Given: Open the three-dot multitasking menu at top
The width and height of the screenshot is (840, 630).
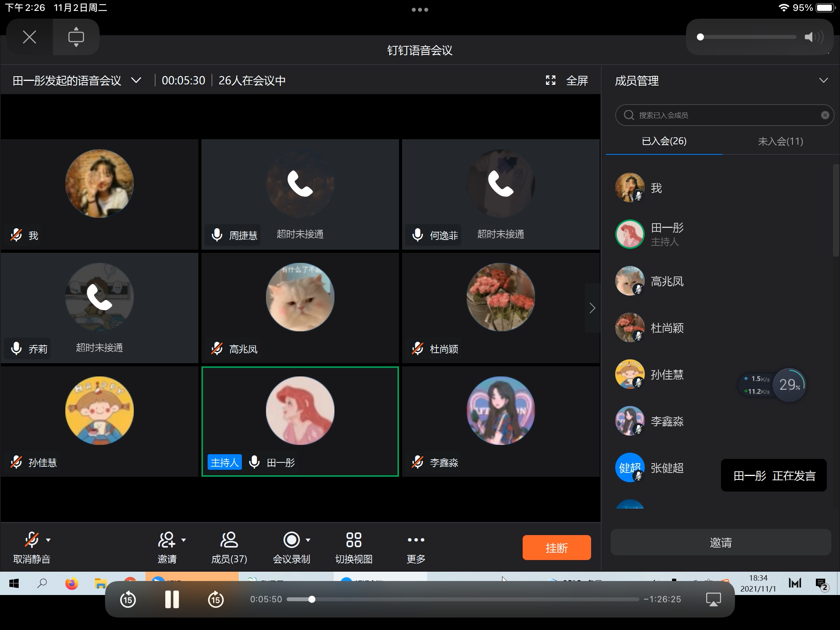Looking at the screenshot, I should pos(420,10).
